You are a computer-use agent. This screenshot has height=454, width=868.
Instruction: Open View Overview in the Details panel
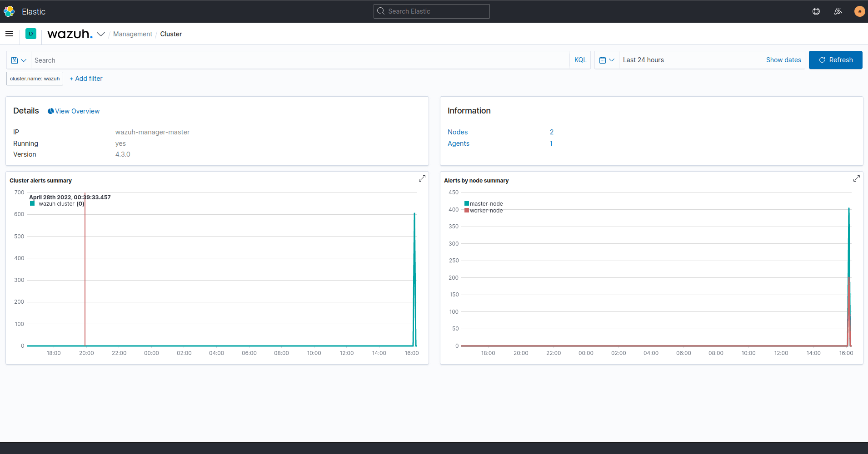coord(74,111)
